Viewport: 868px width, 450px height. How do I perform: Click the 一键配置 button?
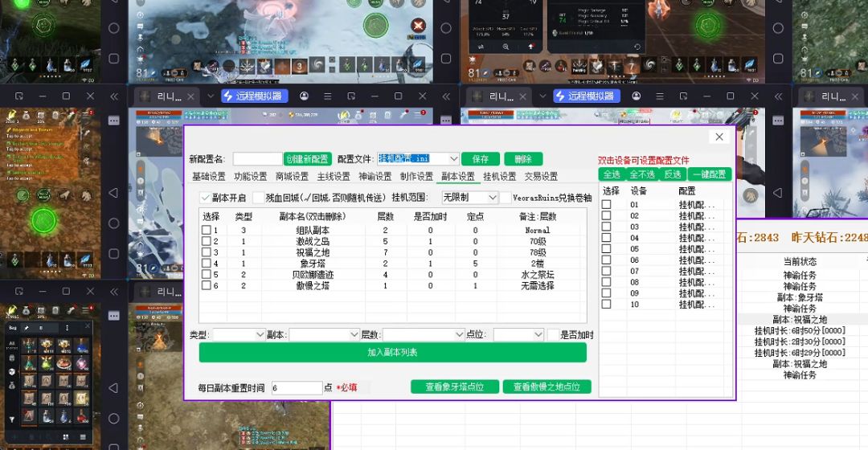click(x=710, y=174)
